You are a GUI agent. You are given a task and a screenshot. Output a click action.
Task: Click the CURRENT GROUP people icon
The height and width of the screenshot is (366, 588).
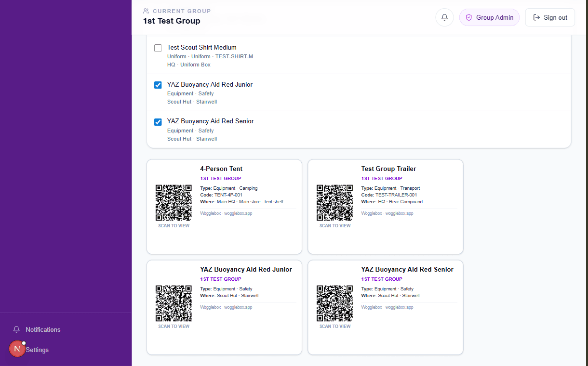pos(147,11)
